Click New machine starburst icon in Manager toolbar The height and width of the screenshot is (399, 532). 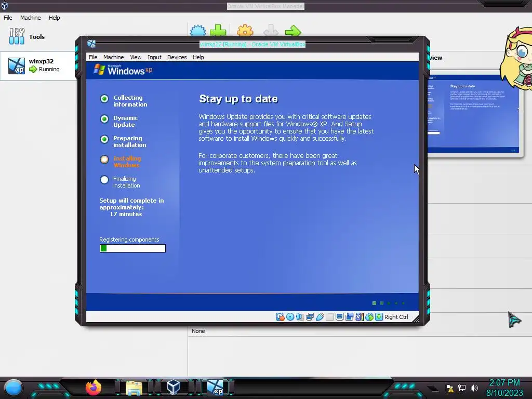tap(198, 31)
